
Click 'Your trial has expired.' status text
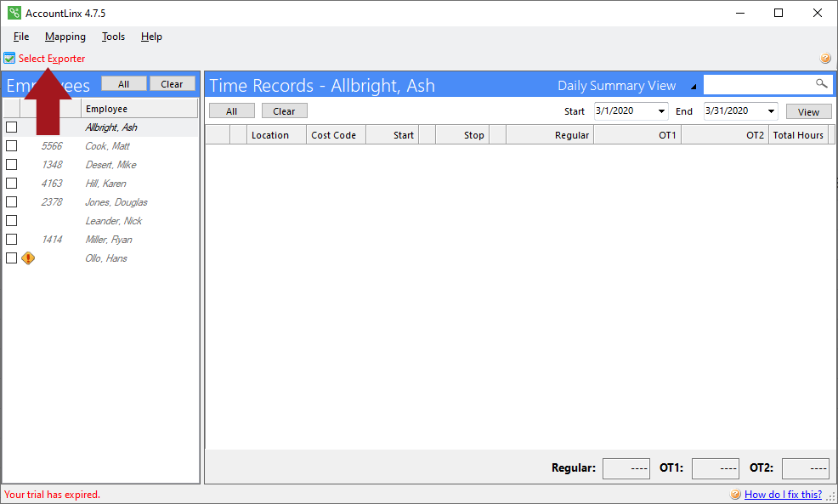pyautogui.click(x=53, y=495)
